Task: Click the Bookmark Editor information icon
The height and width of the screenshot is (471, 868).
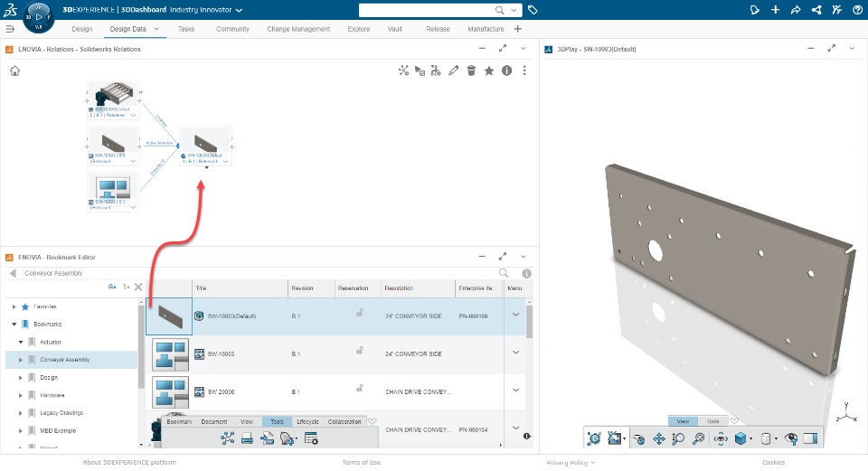Action: pos(526,273)
